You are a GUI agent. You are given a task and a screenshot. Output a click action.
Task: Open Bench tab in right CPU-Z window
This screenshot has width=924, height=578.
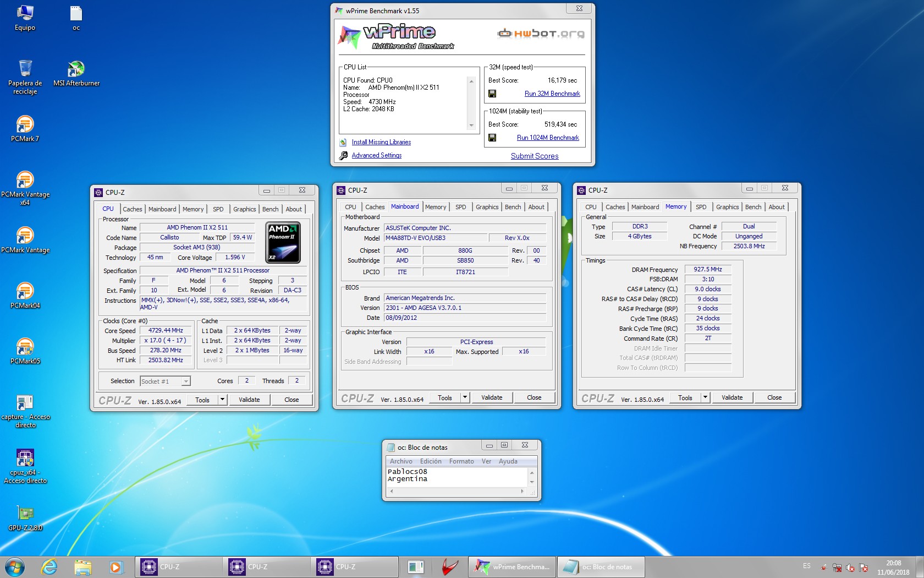click(753, 207)
